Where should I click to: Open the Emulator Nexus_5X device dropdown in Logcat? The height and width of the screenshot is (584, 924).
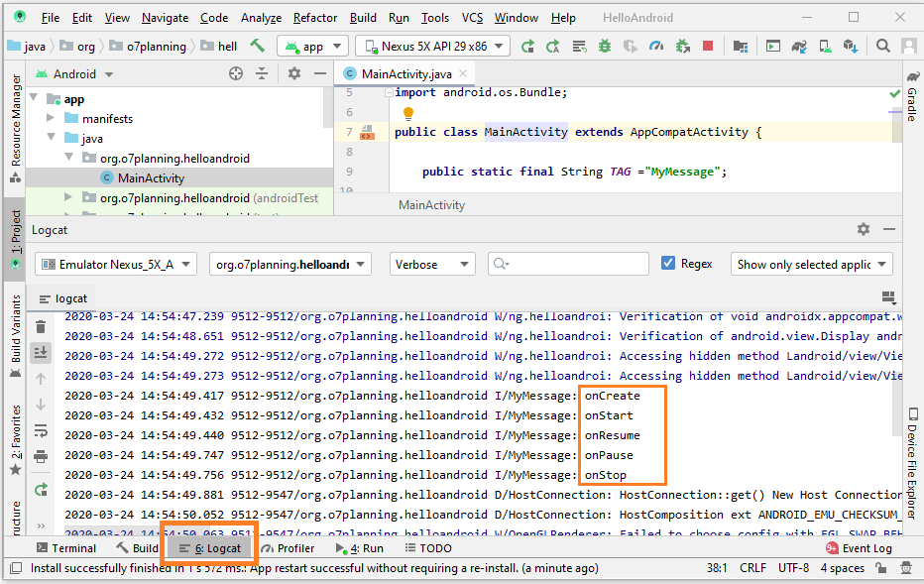pos(116,264)
